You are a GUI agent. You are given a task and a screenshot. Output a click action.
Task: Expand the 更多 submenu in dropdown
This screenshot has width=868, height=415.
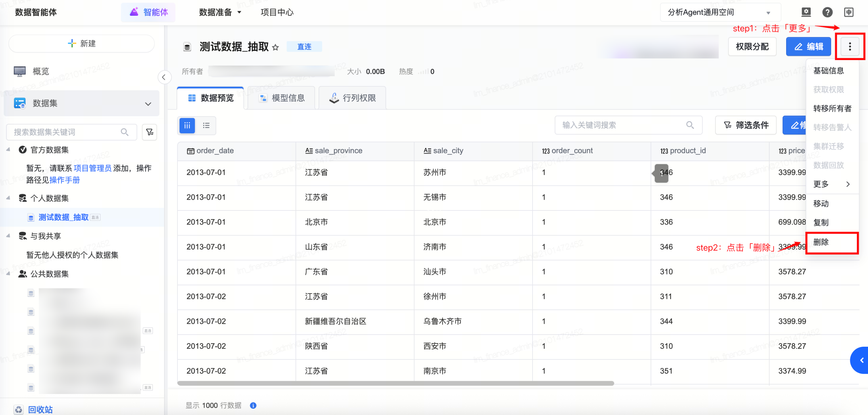click(831, 184)
